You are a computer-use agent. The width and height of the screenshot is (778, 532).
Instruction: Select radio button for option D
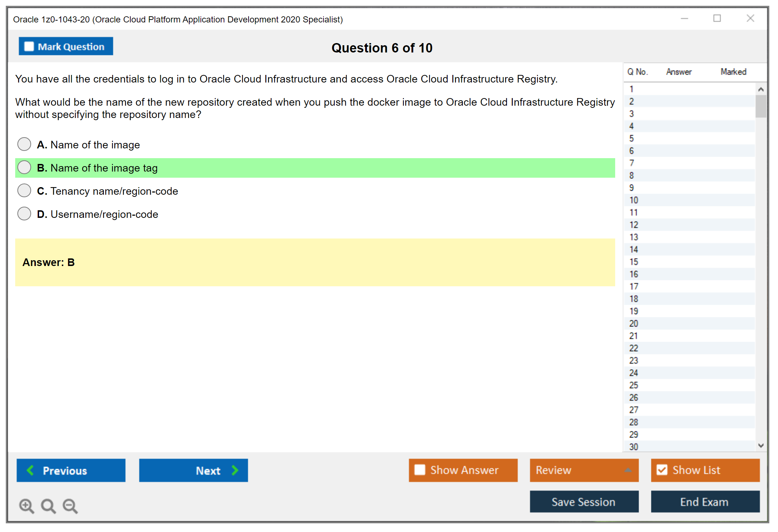pyautogui.click(x=24, y=214)
